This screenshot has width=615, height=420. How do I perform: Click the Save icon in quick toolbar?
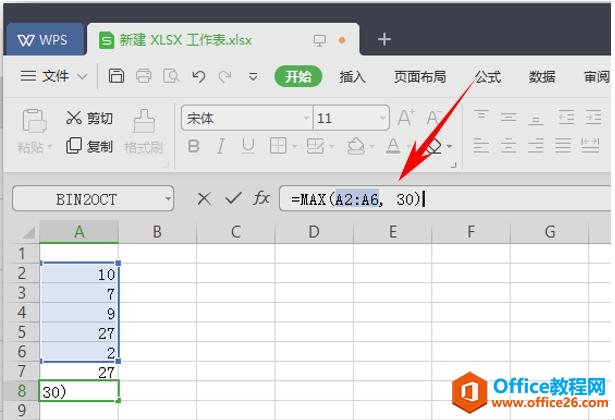(116, 76)
